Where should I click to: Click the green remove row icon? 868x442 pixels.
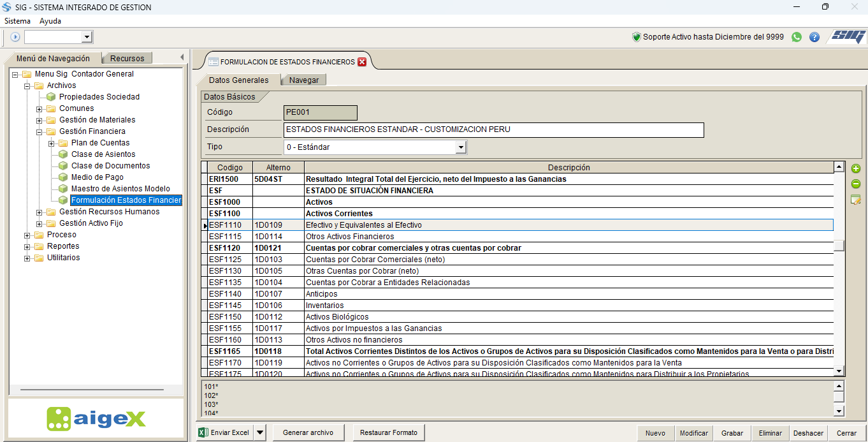click(856, 184)
